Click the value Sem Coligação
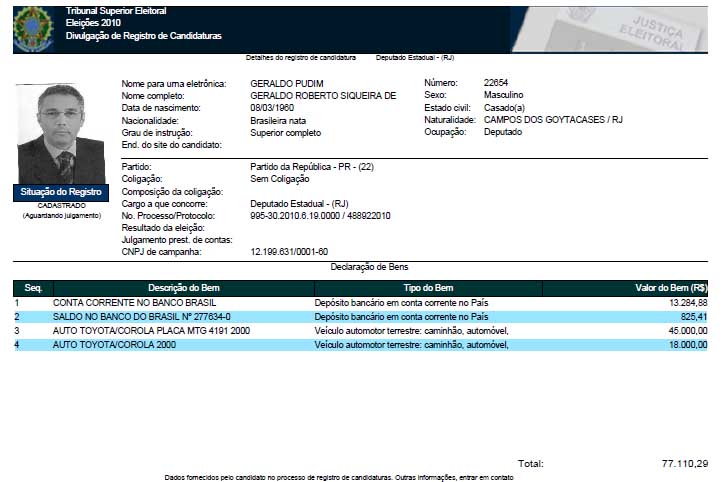Viewport: 724px width, 482px height. click(x=280, y=179)
